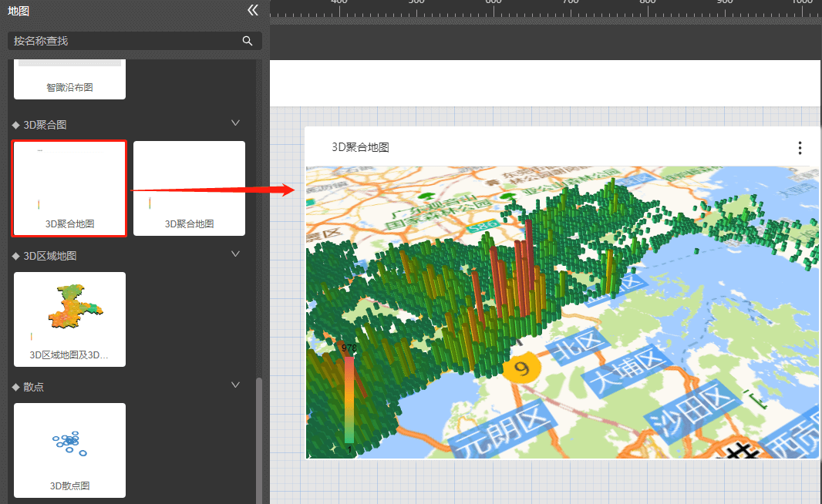Open three-dot menu on 3D聚合地图 widget
This screenshot has width=822, height=504.
(800, 148)
